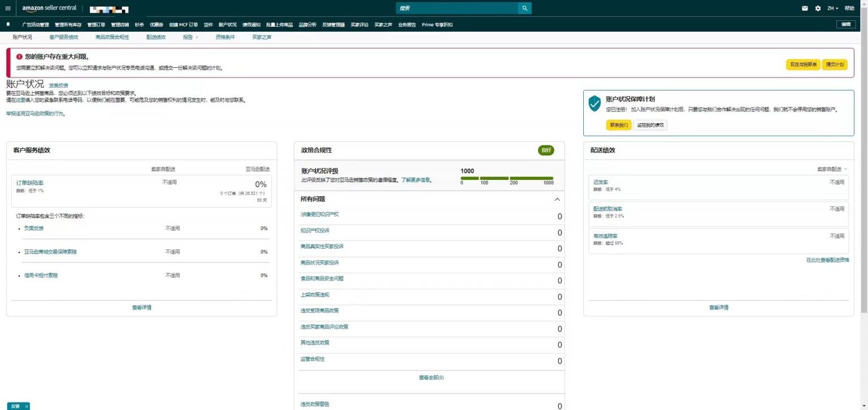868x410 pixels.
Task: Click 查看详情 in the 配送绩效 card
Action: [x=719, y=308]
